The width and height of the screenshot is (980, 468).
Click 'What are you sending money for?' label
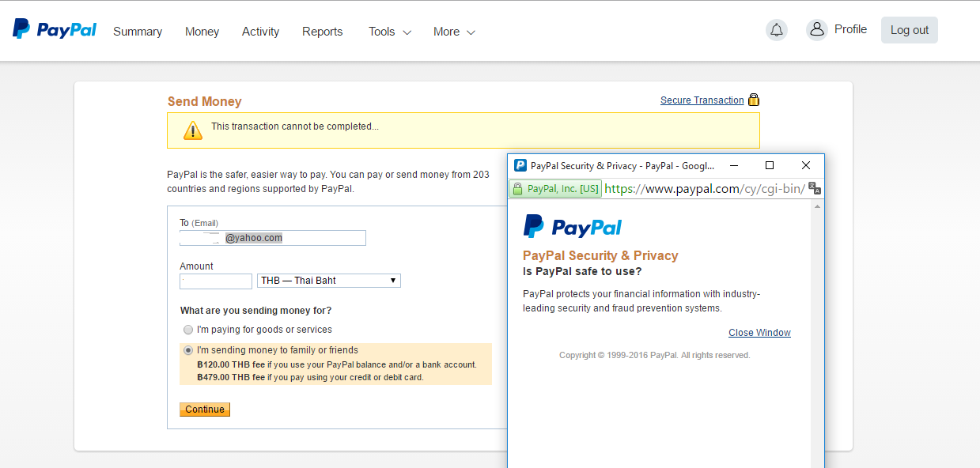pos(256,311)
